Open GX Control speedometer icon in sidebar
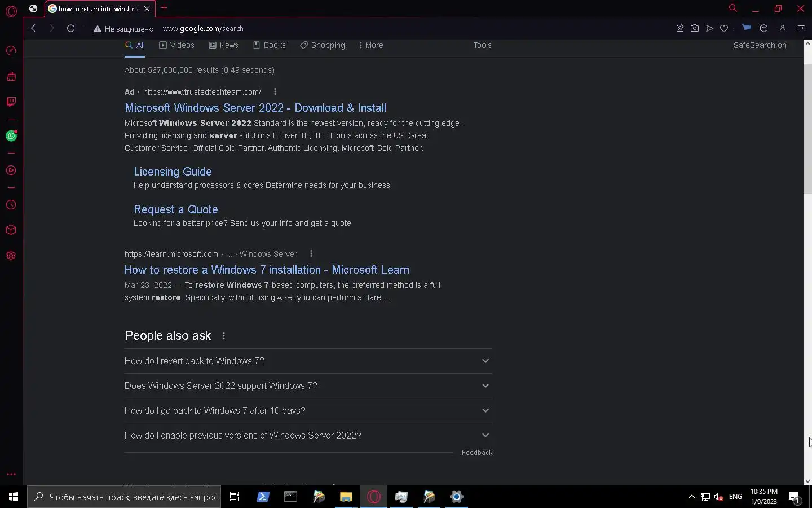 pyautogui.click(x=11, y=51)
